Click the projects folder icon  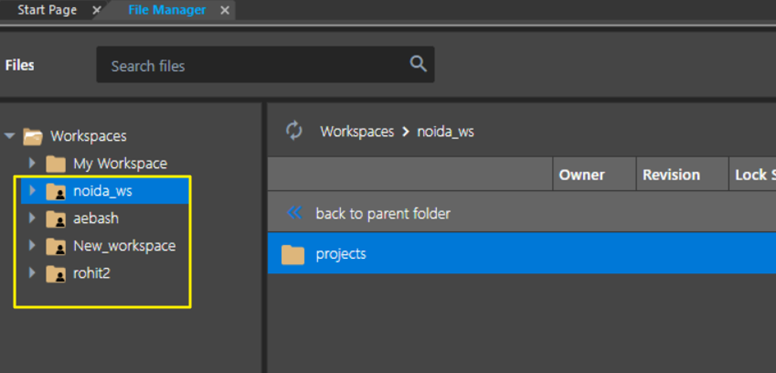(x=292, y=255)
